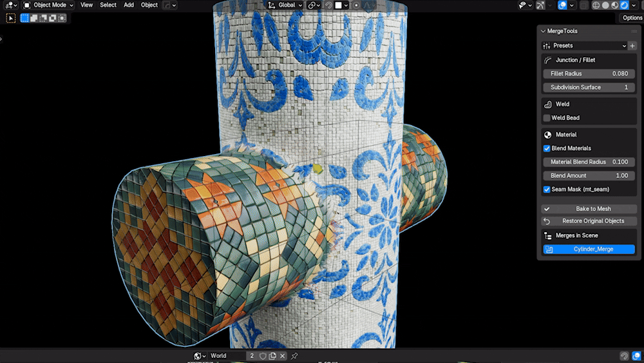Click the yellow origin point on the mesh
This screenshot has height=363, width=644.
point(317,168)
